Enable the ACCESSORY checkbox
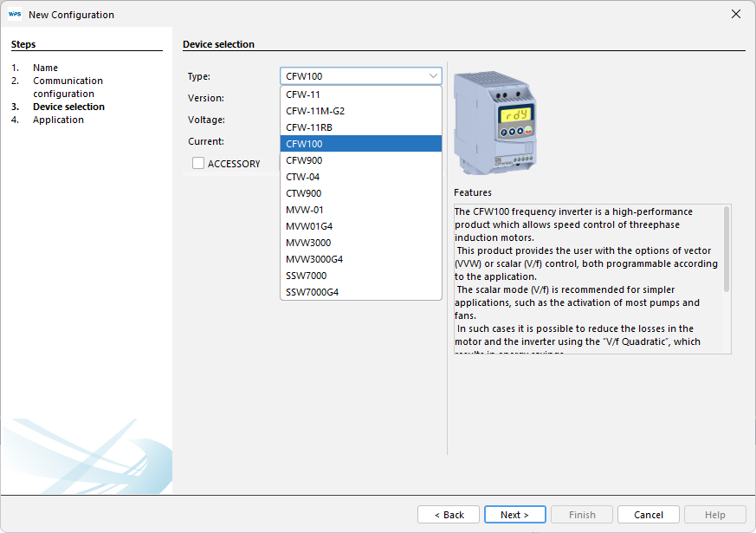 click(198, 163)
